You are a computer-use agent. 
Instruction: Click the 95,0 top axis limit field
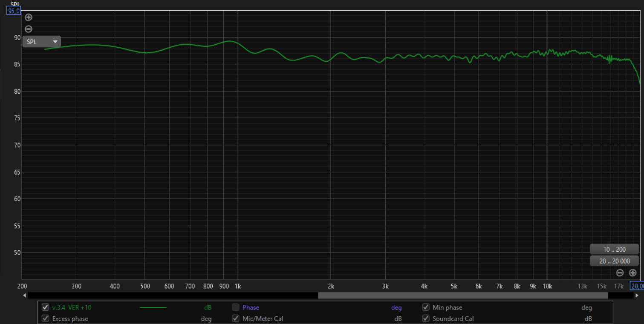tap(14, 11)
